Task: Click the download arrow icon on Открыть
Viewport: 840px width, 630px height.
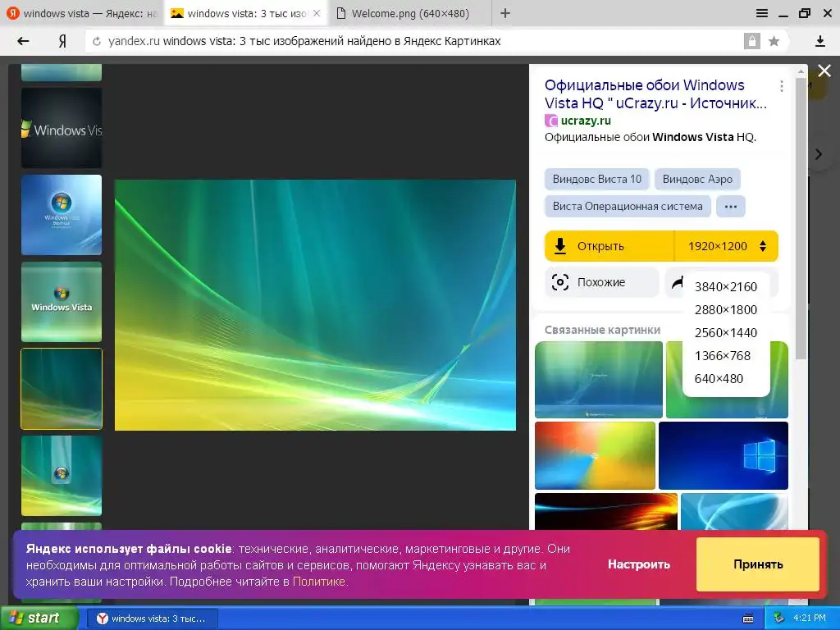Action: pyautogui.click(x=559, y=246)
